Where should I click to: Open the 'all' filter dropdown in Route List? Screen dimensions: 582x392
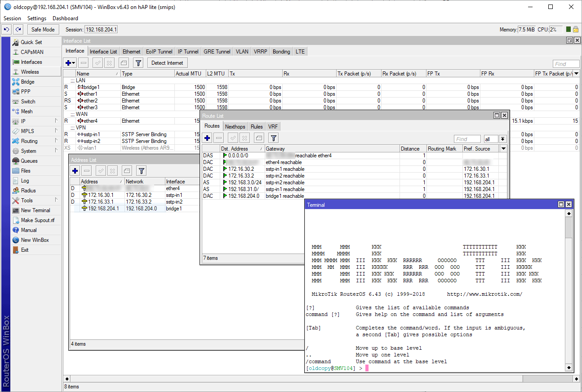point(502,139)
